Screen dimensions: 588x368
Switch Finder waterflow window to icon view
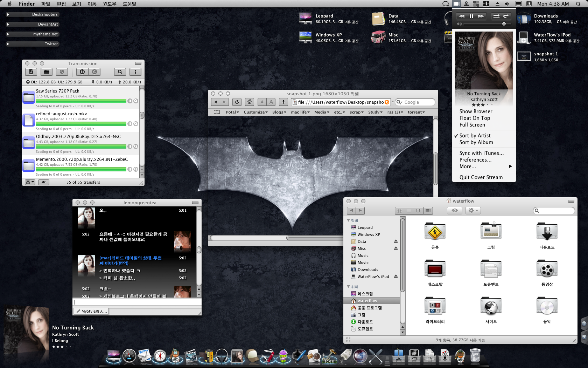[x=399, y=211]
